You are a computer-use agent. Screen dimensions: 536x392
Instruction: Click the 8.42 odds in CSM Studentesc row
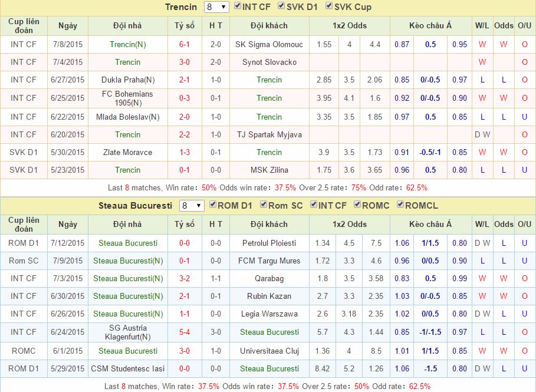coord(323,369)
